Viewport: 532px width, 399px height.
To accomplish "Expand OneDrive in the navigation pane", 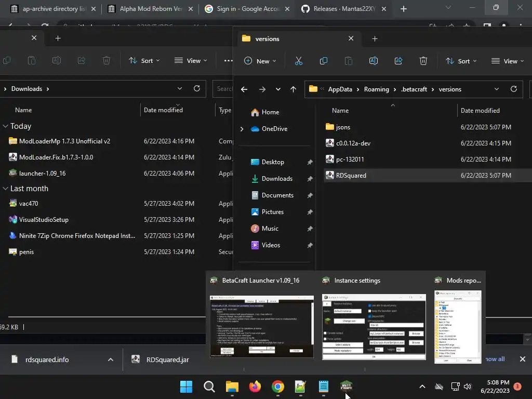I will click(x=242, y=129).
